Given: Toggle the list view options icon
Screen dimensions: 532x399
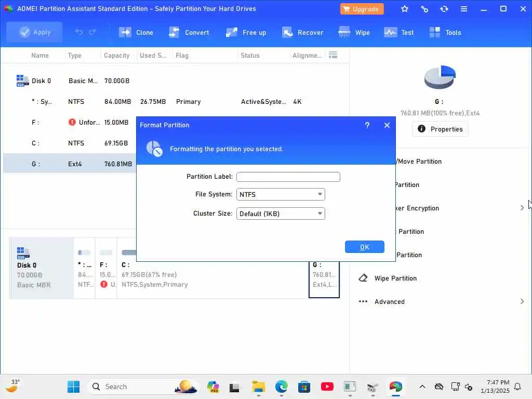Looking at the screenshot, I should click(333, 55).
